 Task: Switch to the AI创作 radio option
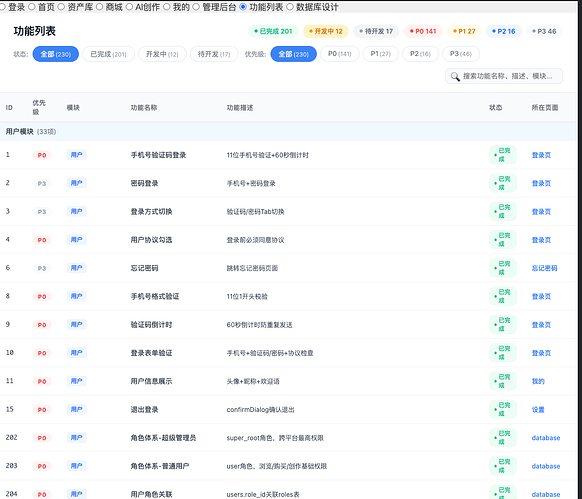point(130,7)
